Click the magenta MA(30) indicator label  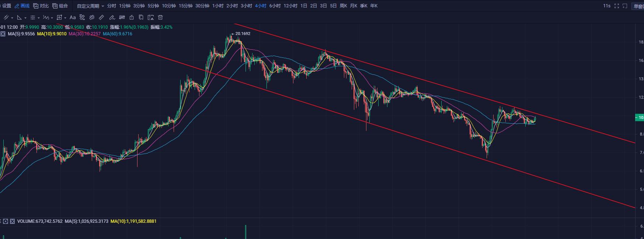(85, 34)
